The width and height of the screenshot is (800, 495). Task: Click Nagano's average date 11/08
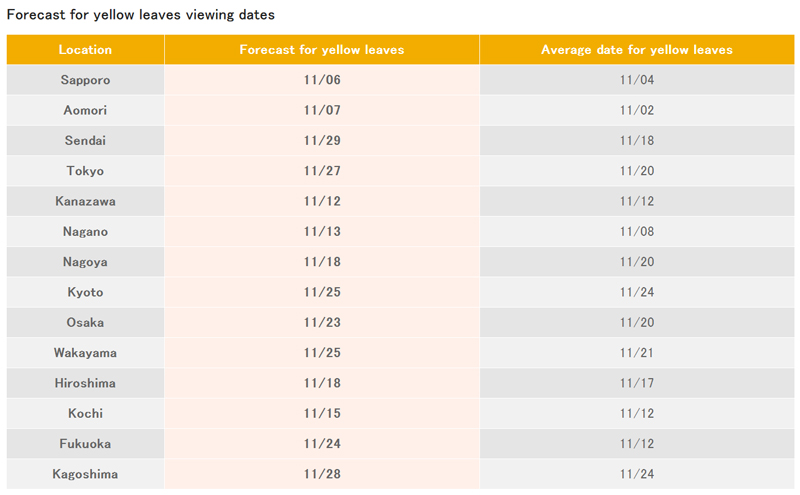click(x=637, y=231)
